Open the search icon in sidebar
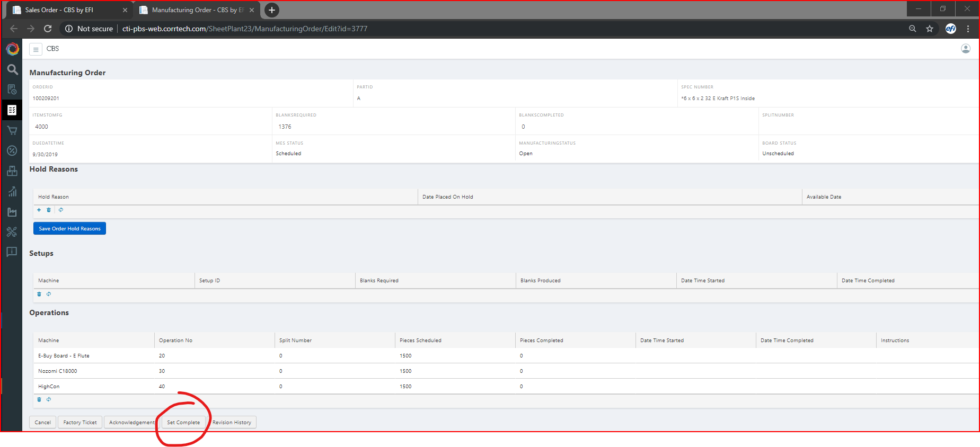Viewport: 980px width, 447px height. point(12,69)
